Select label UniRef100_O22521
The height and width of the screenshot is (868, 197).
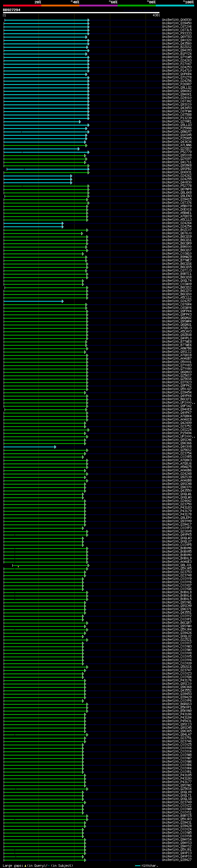tap(177, 640)
